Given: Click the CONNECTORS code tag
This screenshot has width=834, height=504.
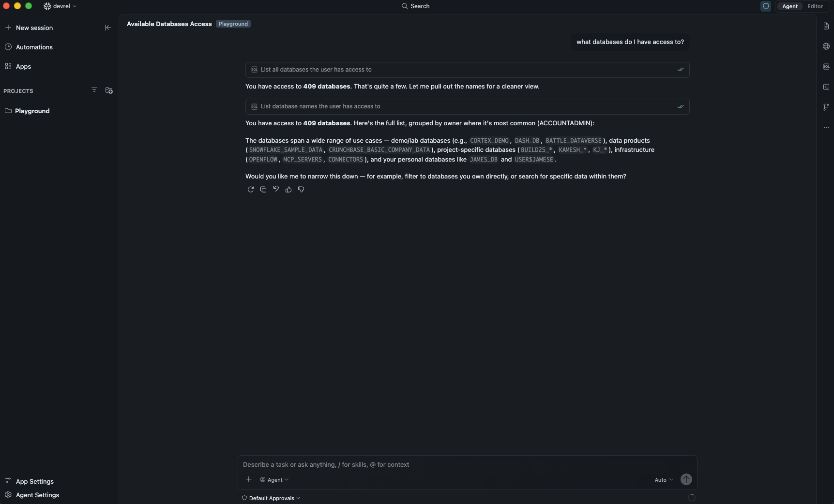Looking at the screenshot, I should click(x=346, y=160).
